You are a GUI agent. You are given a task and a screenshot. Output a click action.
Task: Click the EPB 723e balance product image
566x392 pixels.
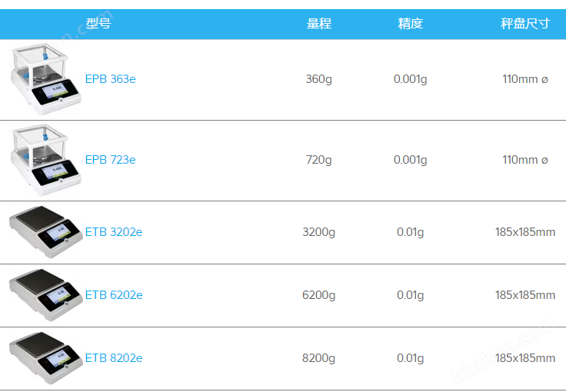(x=46, y=160)
